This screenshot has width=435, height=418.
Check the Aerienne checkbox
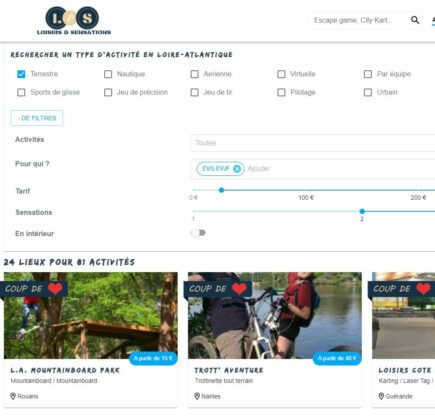(x=195, y=74)
